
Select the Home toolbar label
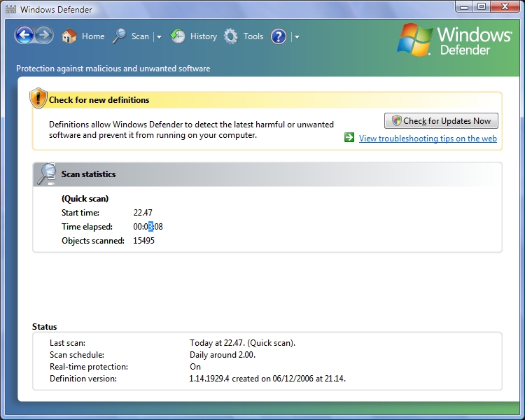pyautogui.click(x=93, y=36)
